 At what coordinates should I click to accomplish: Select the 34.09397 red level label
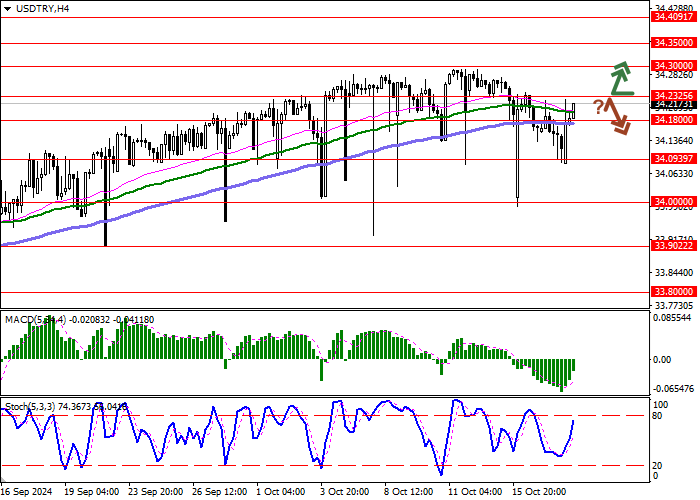[673, 158]
